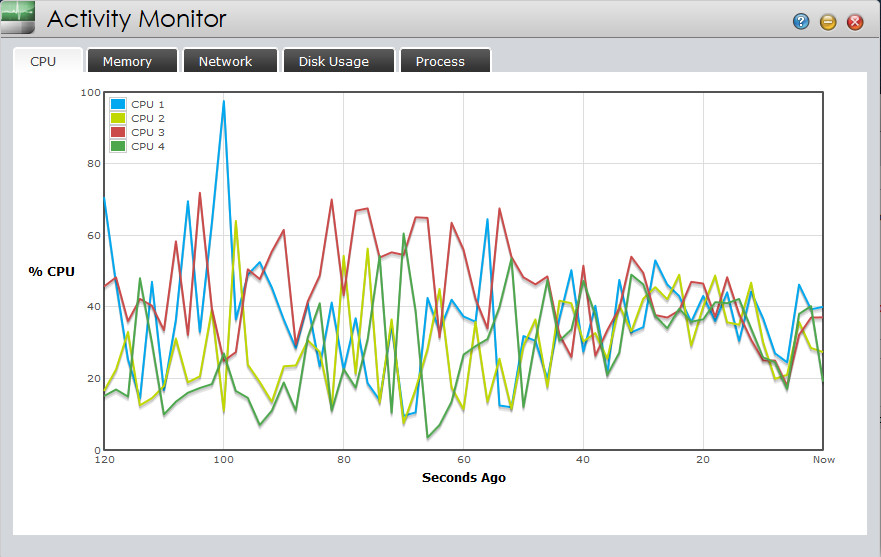Click the tallest blue CPU 1 spike peak

point(223,101)
